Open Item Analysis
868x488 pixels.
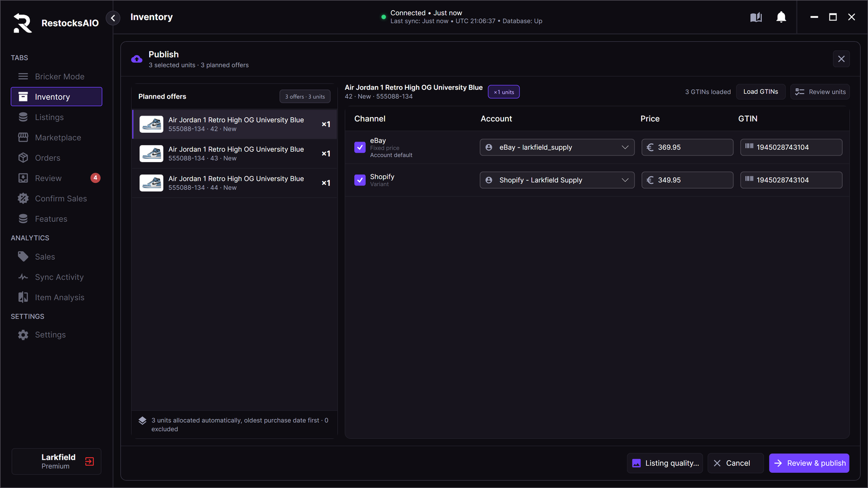[56, 297]
